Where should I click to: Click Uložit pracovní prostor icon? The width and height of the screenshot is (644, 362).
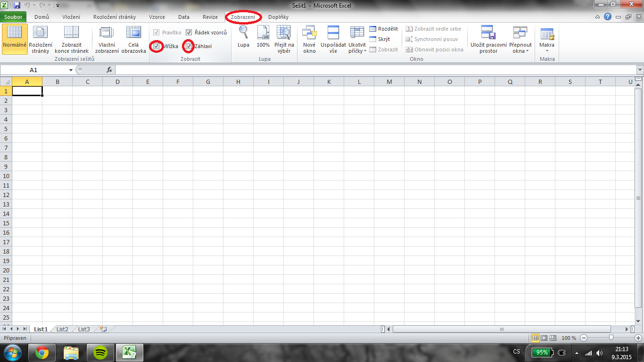488,33
